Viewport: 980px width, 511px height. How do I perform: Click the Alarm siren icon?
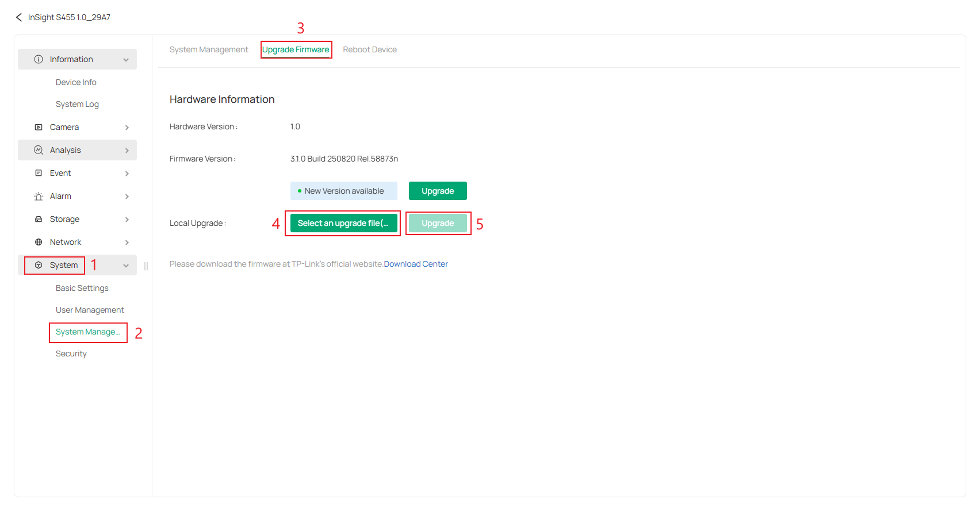(x=38, y=196)
